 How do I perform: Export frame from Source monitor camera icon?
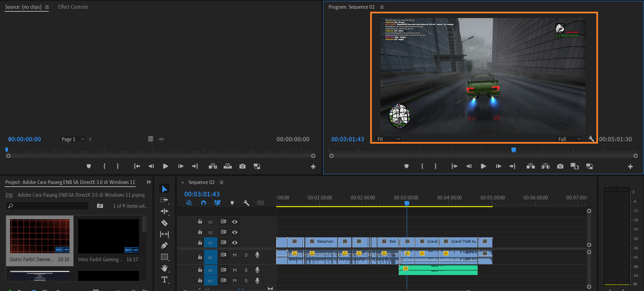pyautogui.click(x=243, y=166)
